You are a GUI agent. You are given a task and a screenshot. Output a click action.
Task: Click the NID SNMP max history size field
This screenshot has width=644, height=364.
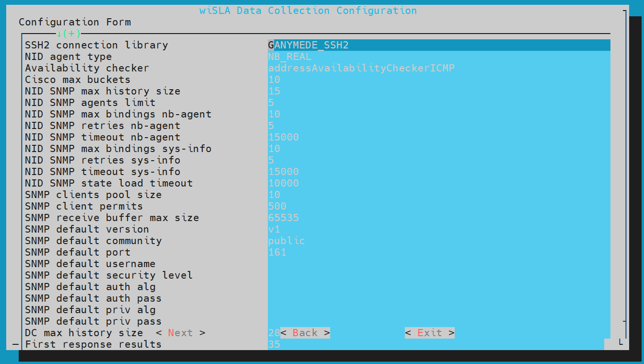pyautogui.click(x=438, y=91)
